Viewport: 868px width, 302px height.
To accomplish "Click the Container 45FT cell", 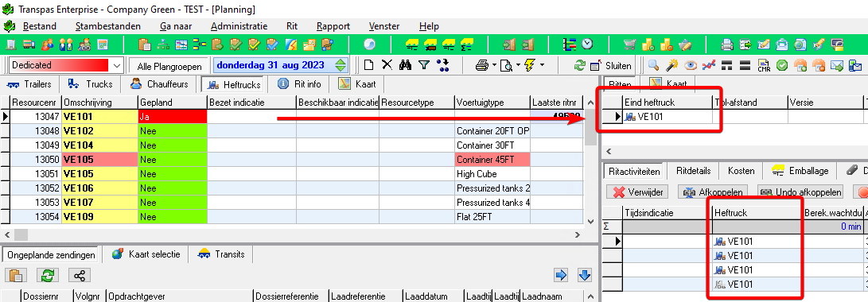I will coord(492,160).
